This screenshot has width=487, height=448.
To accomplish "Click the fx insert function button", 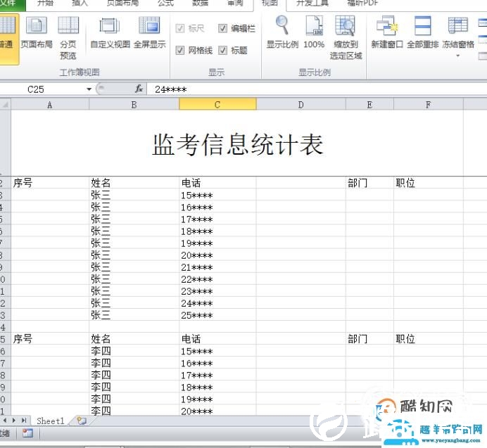I will (139, 89).
